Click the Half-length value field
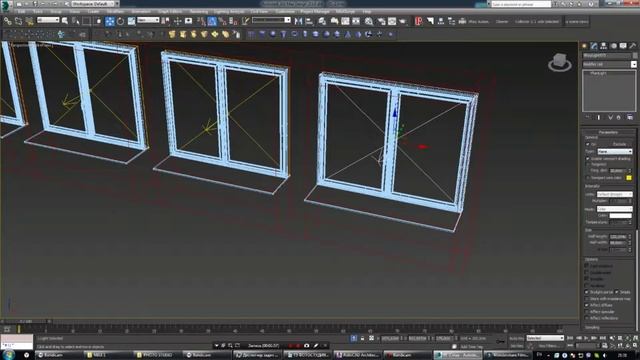The height and width of the screenshot is (360, 640). [x=618, y=237]
